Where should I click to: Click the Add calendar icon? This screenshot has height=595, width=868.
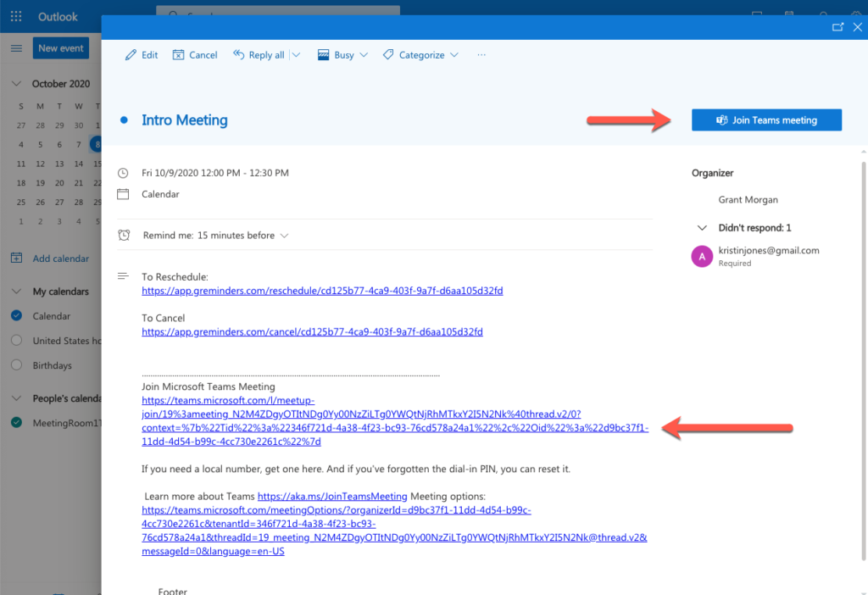17,258
